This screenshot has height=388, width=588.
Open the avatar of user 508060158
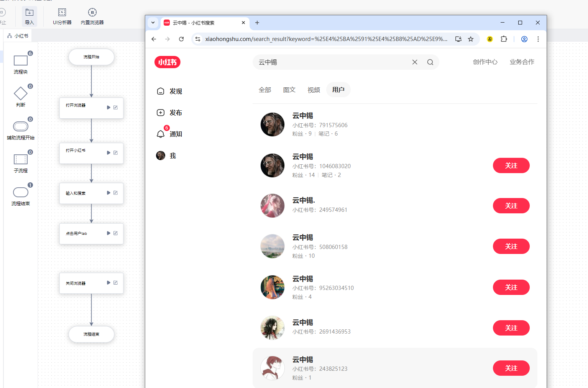tap(273, 246)
